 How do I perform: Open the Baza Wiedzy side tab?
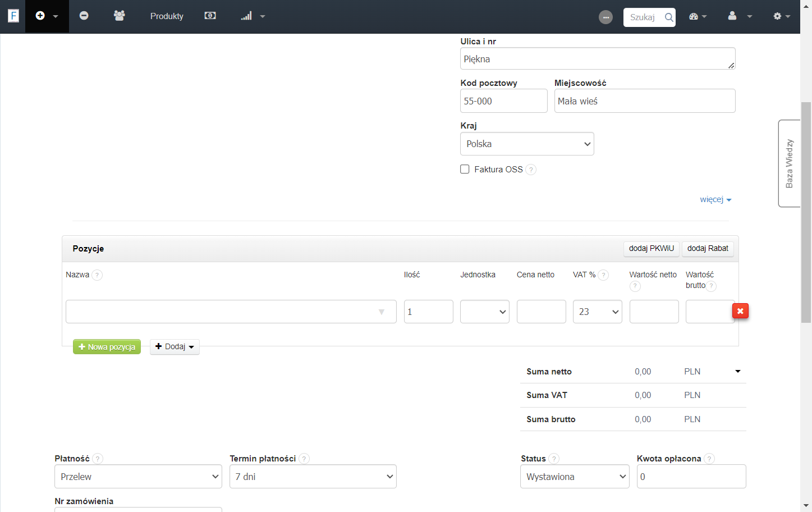coord(789,163)
